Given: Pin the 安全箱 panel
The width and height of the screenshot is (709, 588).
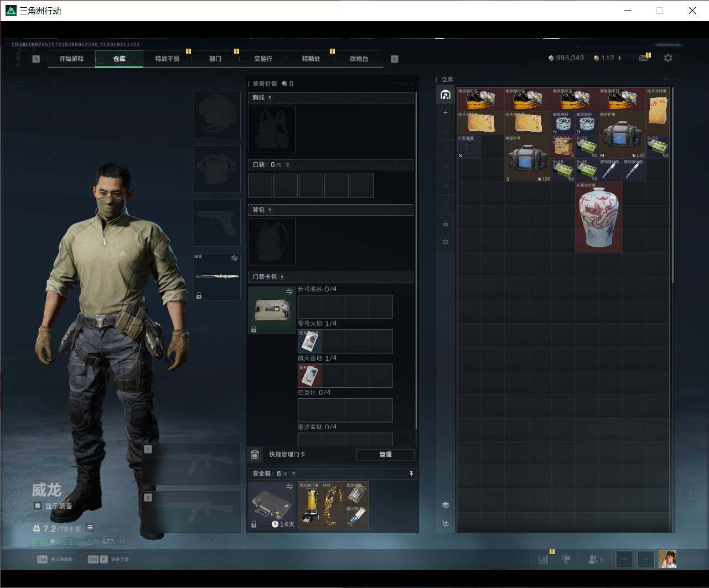Looking at the screenshot, I should point(411,473).
